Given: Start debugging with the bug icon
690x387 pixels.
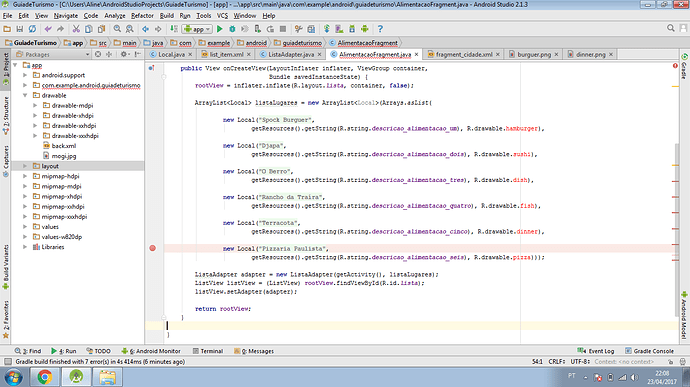Looking at the screenshot, I should tap(232, 29).
